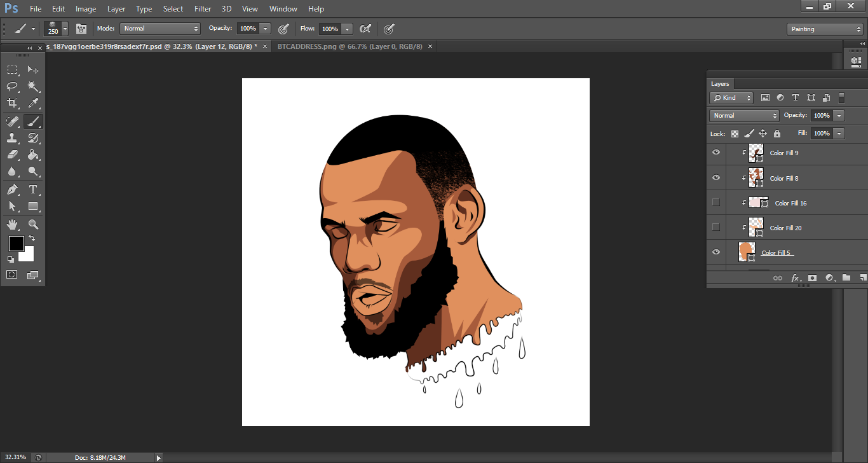Filter layers by adjustment layers
The height and width of the screenshot is (463, 868).
(x=780, y=98)
